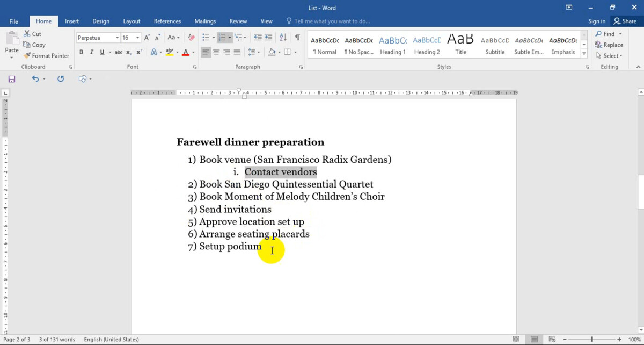This screenshot has height=345, width=644.
Task: Justify the paragraph text
Action: coord(237,52)
